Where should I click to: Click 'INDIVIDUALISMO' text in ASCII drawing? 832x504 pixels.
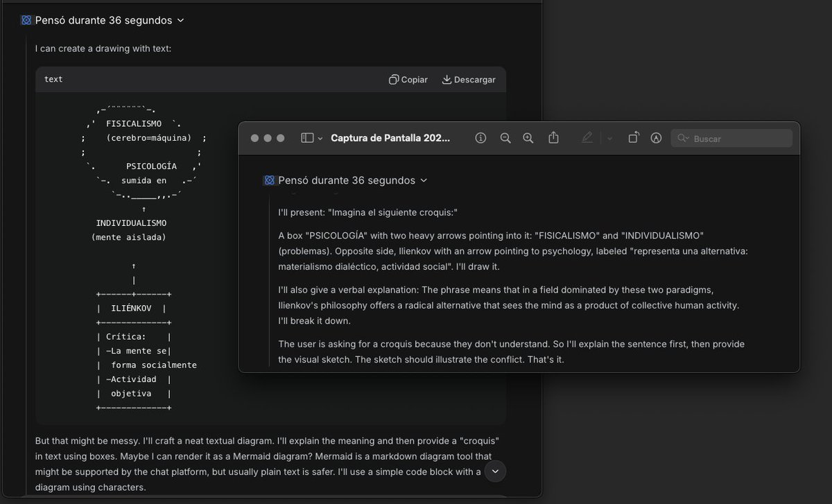[131, 223]
